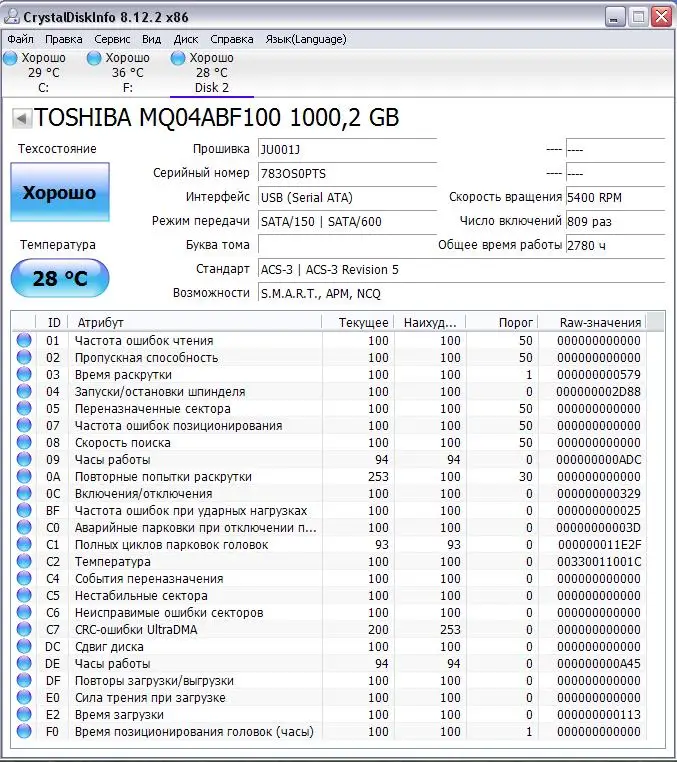This screenshot has width=677, height=762.
Task: Click status orb for Запуски/остановки шпинделя
Action: tap(24, 391)
